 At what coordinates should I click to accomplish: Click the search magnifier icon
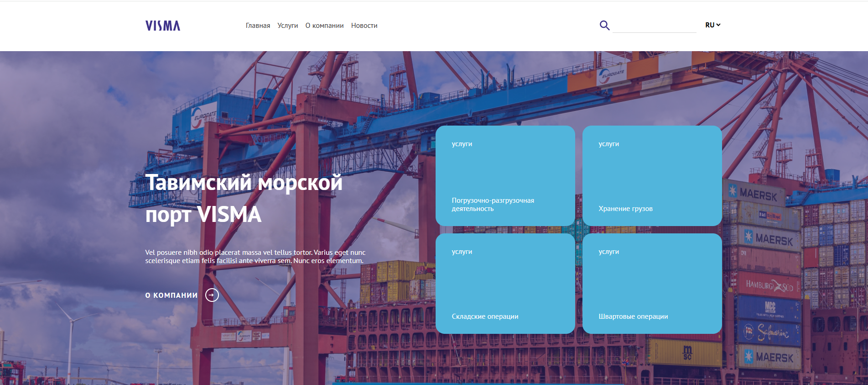[x=604, y=25]
